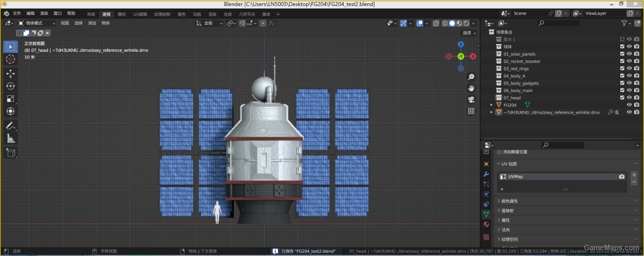Switch to rendered viewport shading

click(467, 24)
